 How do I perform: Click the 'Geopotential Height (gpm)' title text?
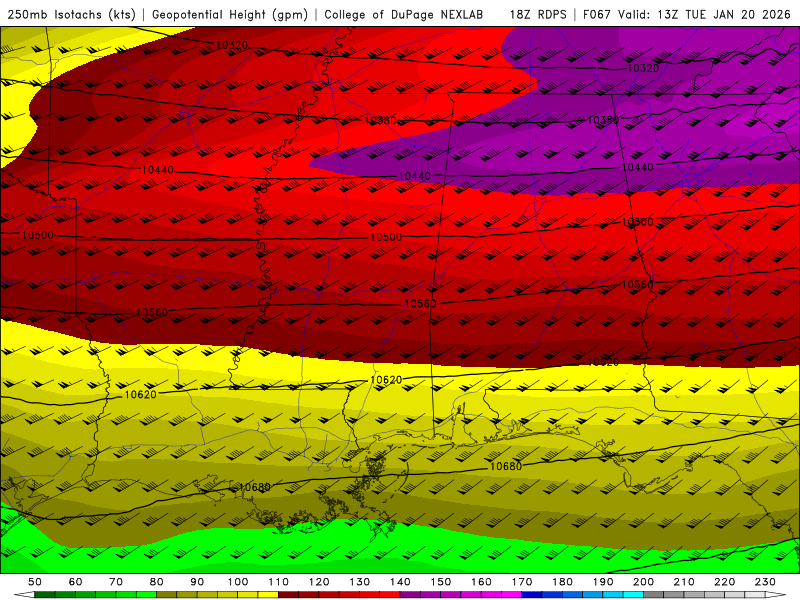[230, 15]
